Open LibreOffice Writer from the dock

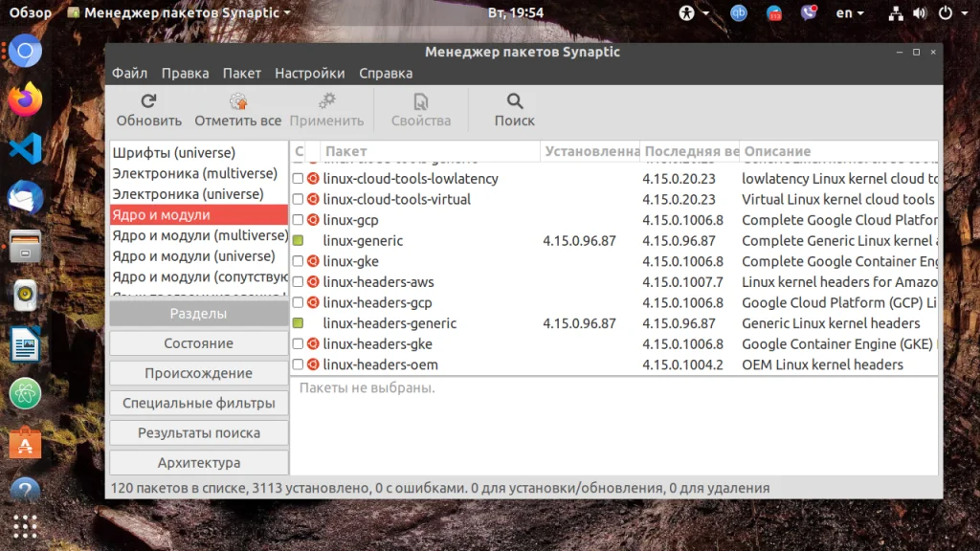(25, 343)
